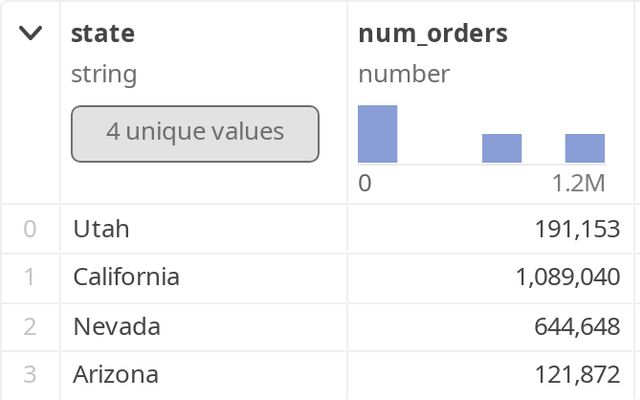The height and width of the screenshot is (400, 640).
Task: Click the num_orders column header
Action: 433,33
